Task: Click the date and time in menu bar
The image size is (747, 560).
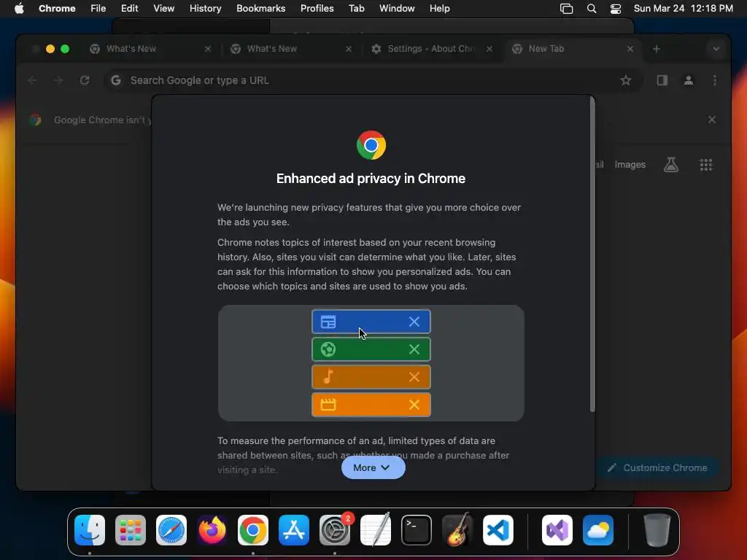Action: point(683,9)
